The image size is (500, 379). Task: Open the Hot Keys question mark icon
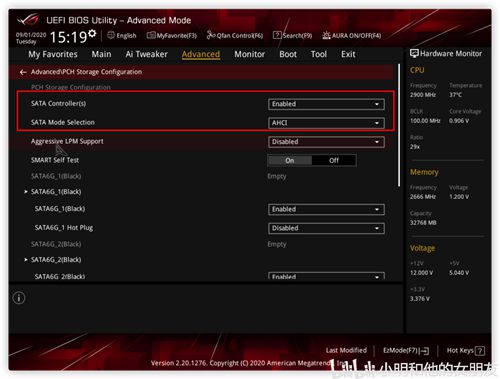pyautogui.click(x=480, y=351)
